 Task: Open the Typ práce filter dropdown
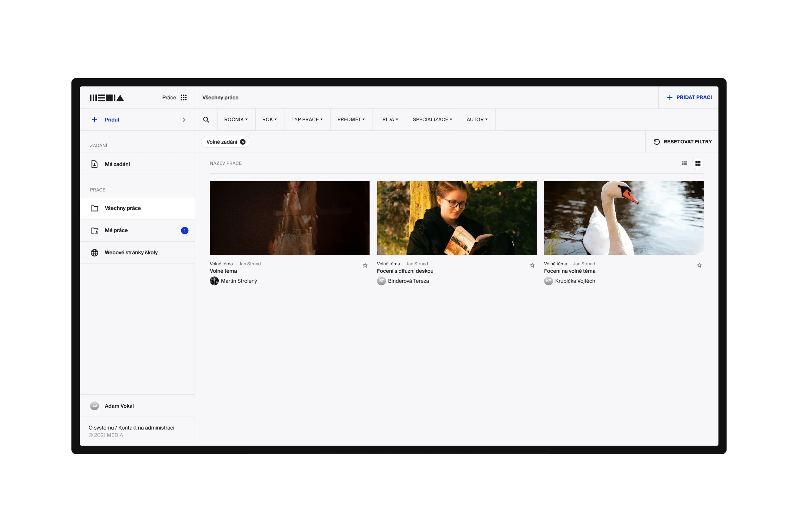point(307,119)
